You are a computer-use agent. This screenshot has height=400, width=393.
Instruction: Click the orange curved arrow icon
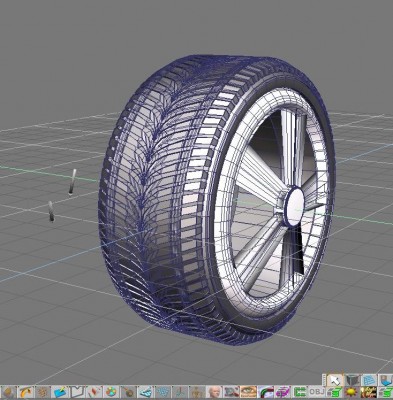coord(26,392)
